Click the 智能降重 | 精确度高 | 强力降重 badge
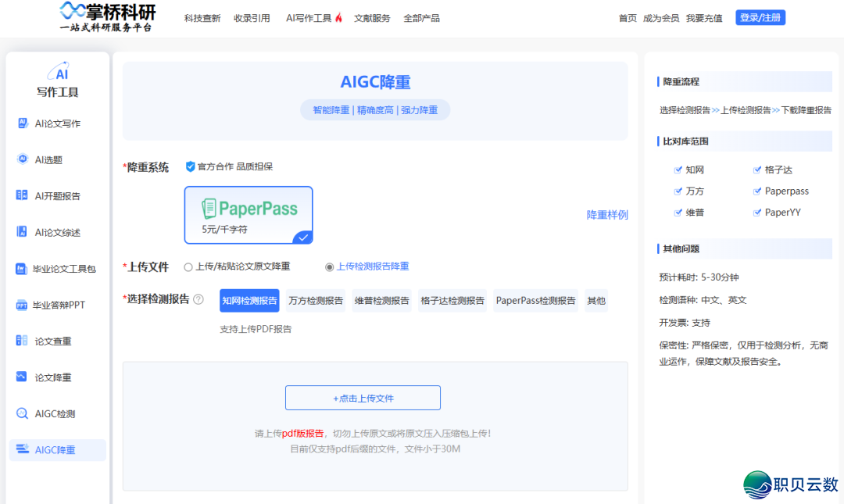This screenshot has height=504, width=844. pos(375,110)
